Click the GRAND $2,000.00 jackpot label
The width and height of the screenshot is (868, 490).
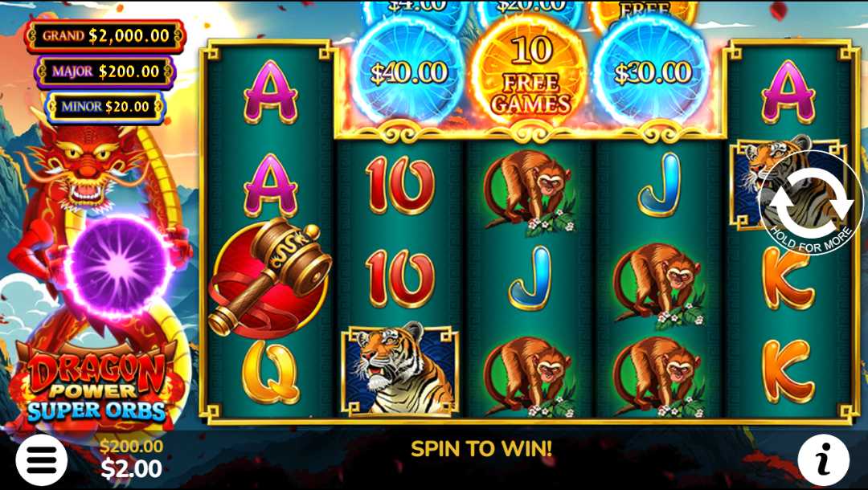click(105, 36)
